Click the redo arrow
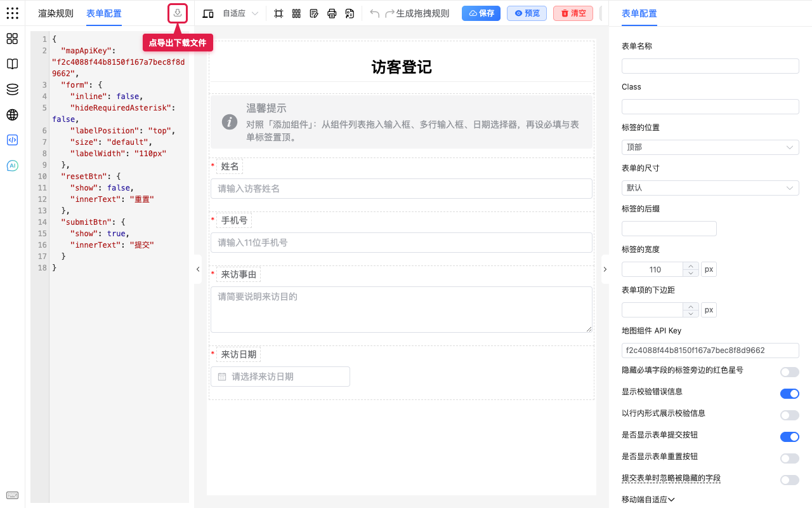This screenshot has width=812, height=508. coord(390,13)
